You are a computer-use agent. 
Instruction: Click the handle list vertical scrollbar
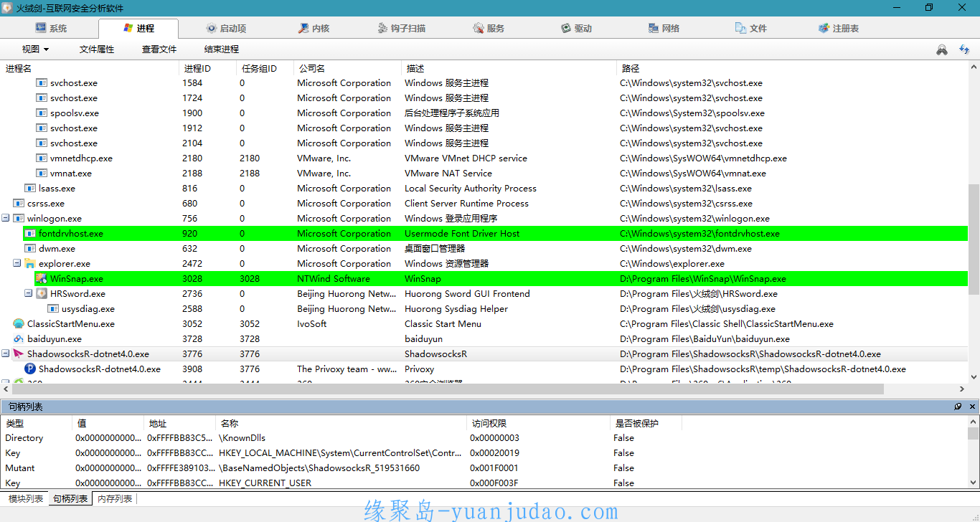974,433
